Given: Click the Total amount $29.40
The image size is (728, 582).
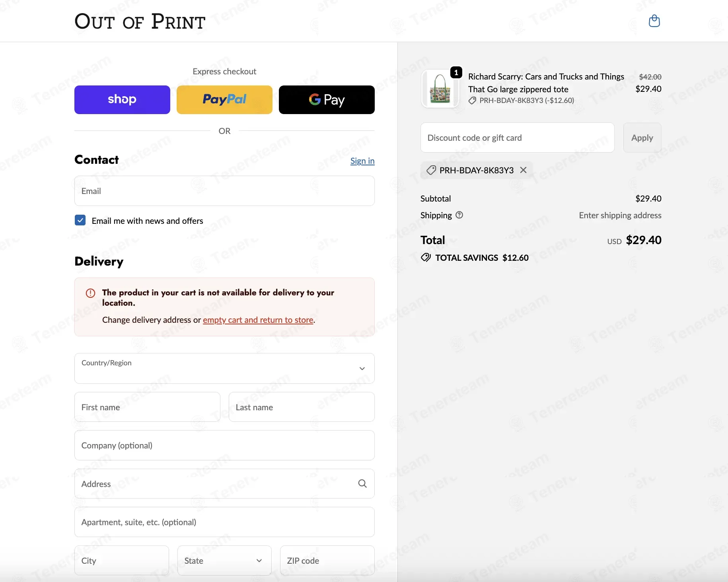Looking at the screenshot, I should 643,240.
